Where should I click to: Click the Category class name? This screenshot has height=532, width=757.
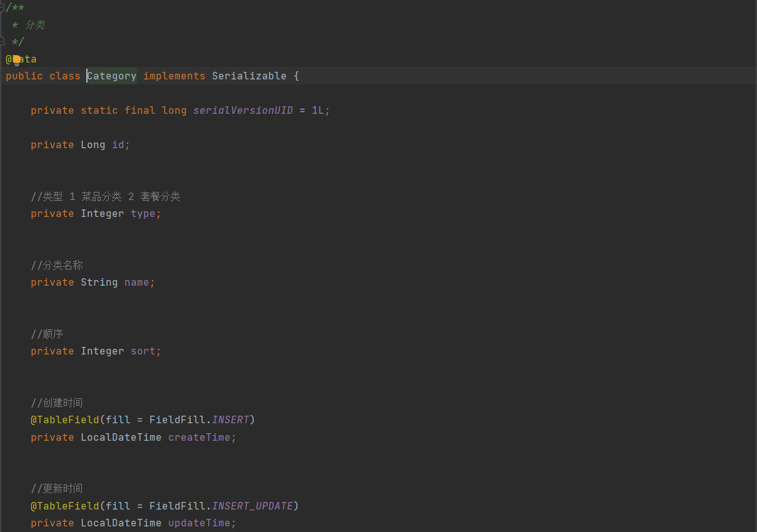coord(112,76)
